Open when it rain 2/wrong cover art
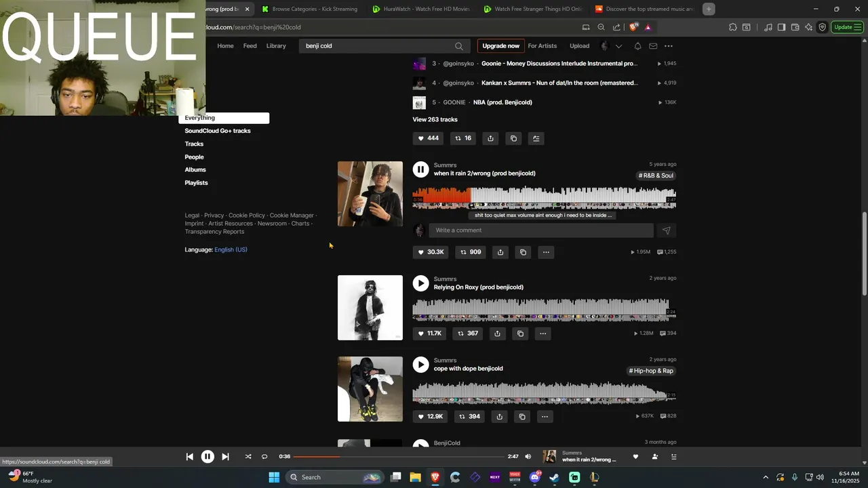Image resolution: width=868 pixels, height=488 pixels. pyautogui.click(x=370, y=194)
